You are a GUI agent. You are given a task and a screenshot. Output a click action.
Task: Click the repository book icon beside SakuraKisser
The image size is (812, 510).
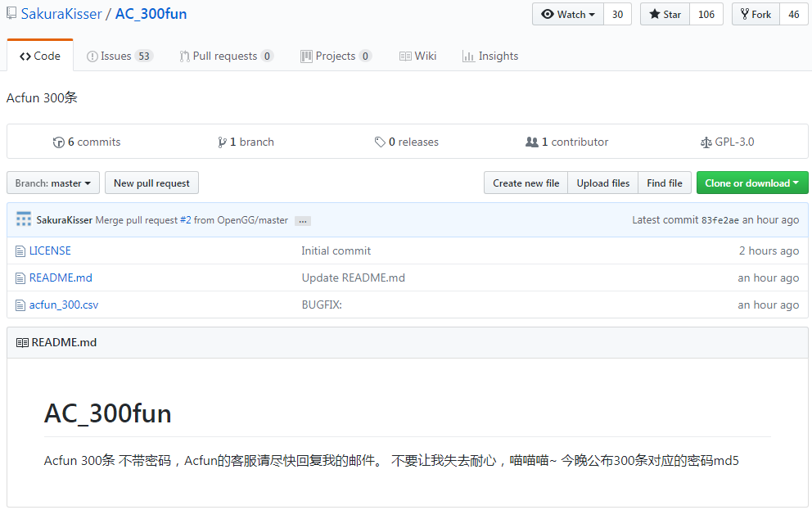click(x=11, y=13)
